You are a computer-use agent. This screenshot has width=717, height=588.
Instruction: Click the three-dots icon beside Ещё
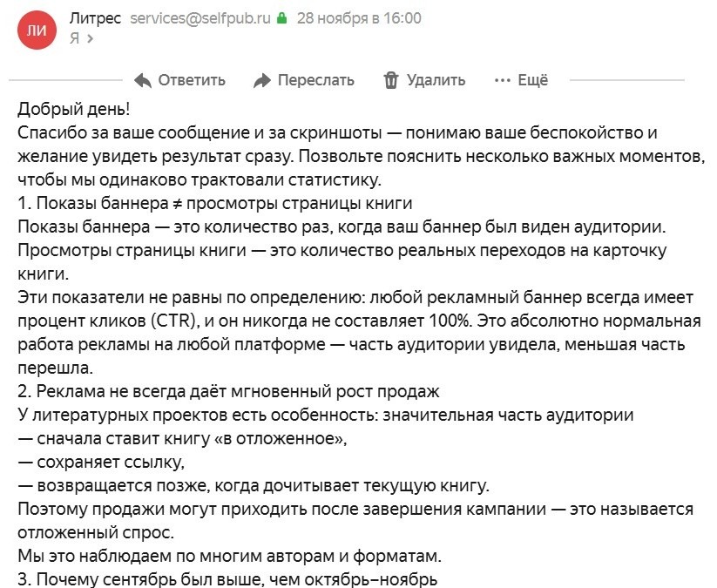tap(502, 80)
